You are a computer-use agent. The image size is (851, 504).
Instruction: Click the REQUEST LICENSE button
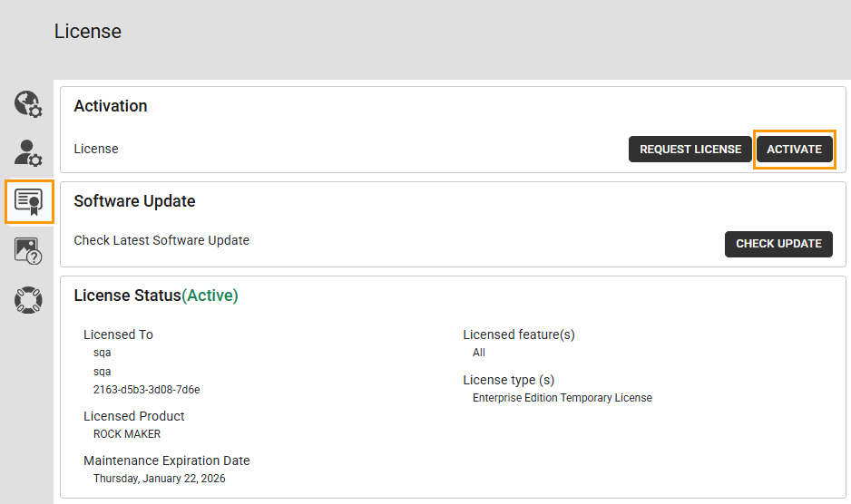(690, 150)
